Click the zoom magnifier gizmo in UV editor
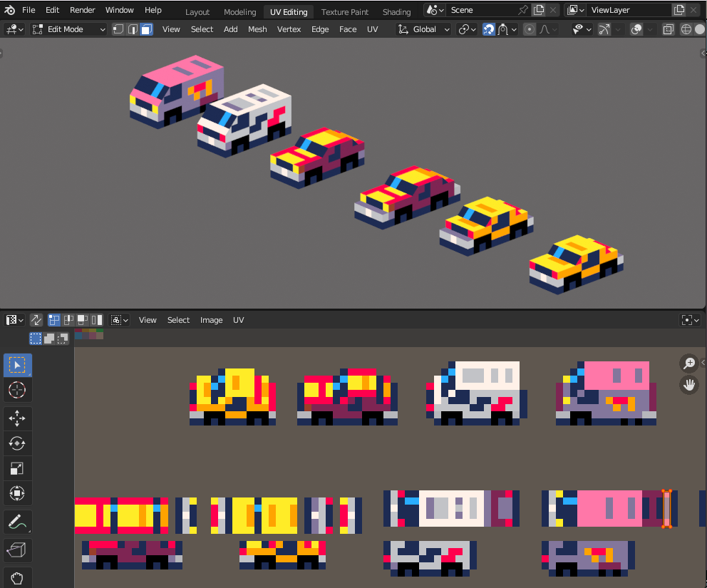Screen dimensions: 707x588 coord(689,363)
